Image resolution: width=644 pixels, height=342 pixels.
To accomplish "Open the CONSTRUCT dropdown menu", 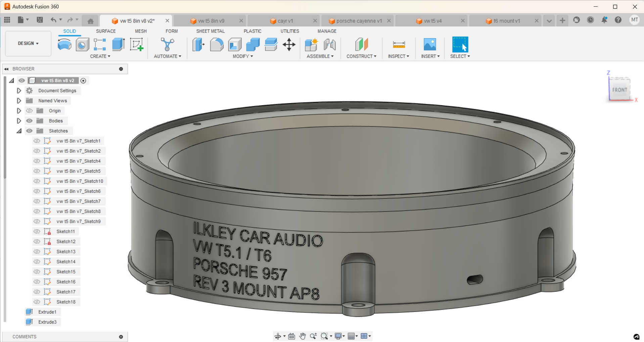I will 361,56.
